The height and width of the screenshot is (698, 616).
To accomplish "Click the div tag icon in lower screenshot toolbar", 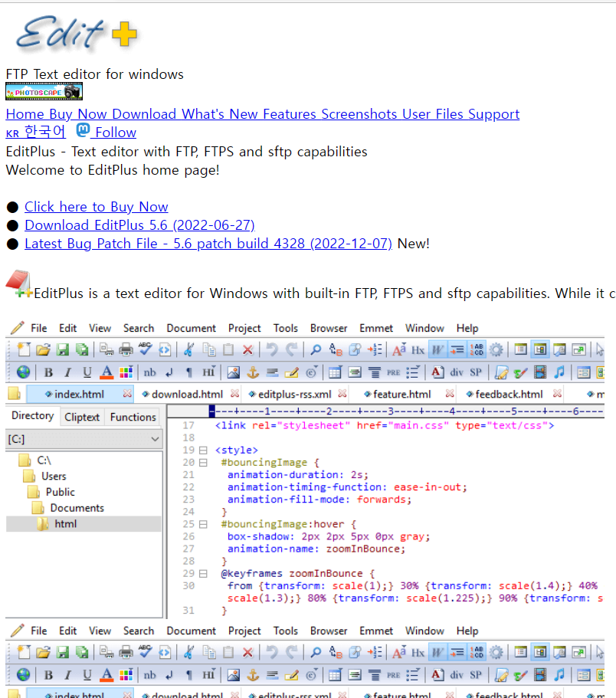I will (x=456, y=675).
